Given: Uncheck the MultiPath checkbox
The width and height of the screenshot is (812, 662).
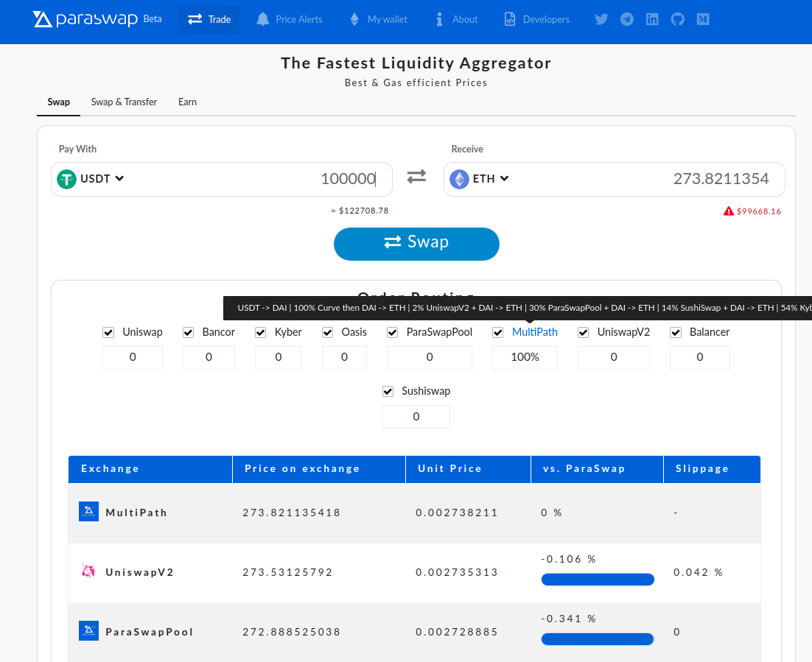Looking at the screenshot, I should 497,332.
